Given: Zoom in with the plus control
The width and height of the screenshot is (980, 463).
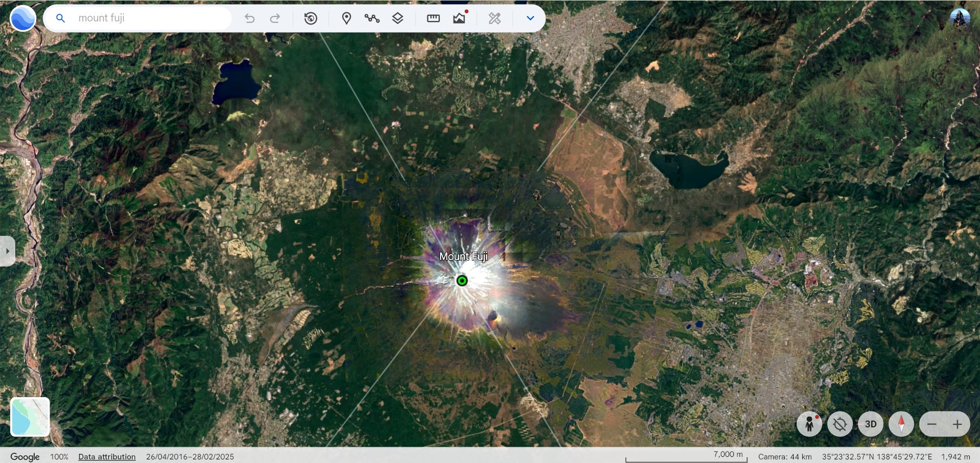Looking at the screenshot, I should [958, 424].
